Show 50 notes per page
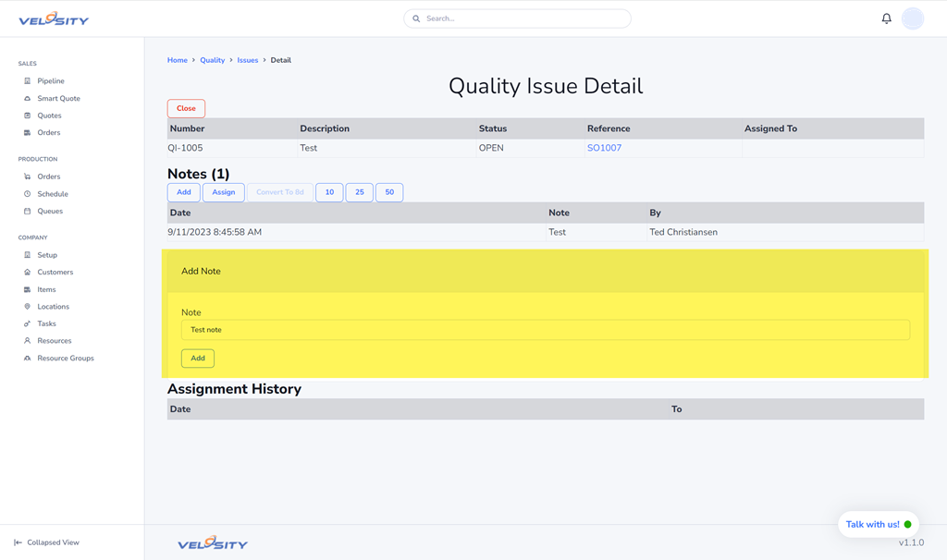947x560 pixels. click(x=389, y=192)
